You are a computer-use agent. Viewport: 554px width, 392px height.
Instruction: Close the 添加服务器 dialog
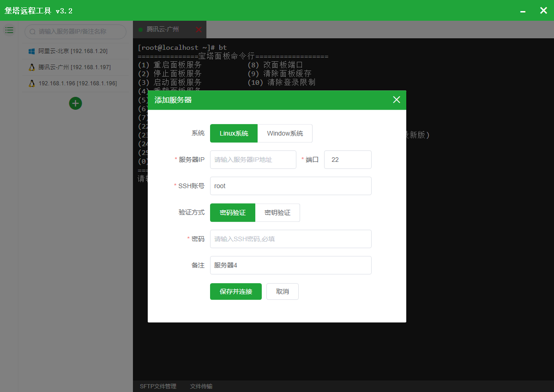[396, 100]
